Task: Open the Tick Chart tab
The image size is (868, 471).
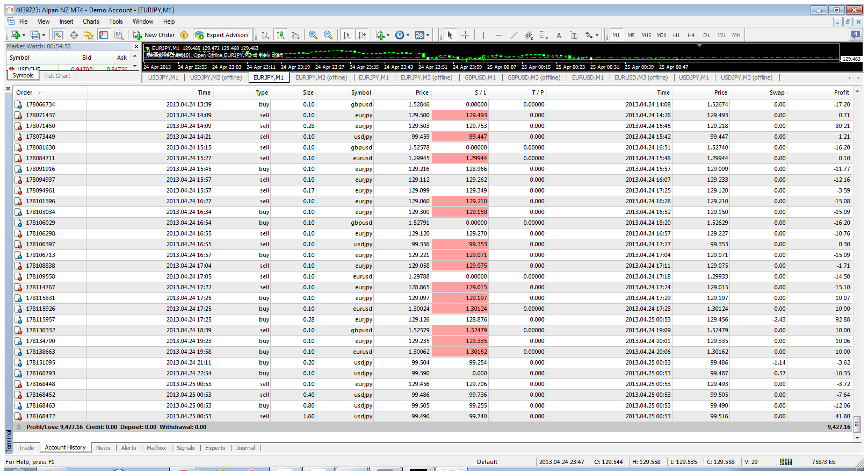Action: [57, 76]
